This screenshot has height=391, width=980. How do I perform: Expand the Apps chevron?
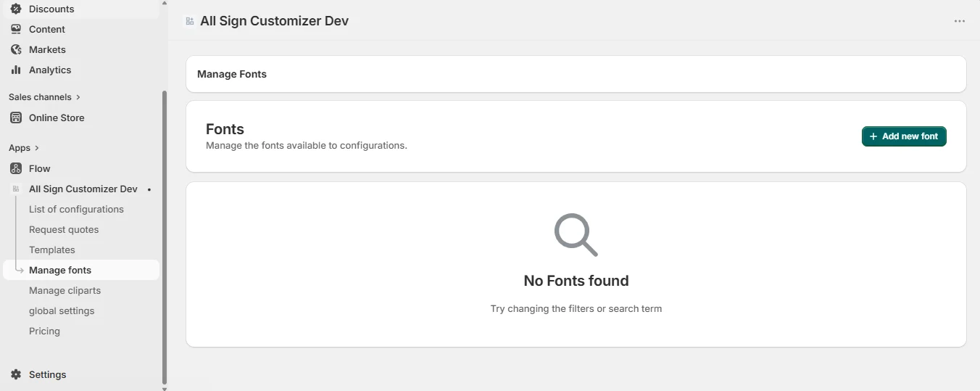tap(37, 148)
